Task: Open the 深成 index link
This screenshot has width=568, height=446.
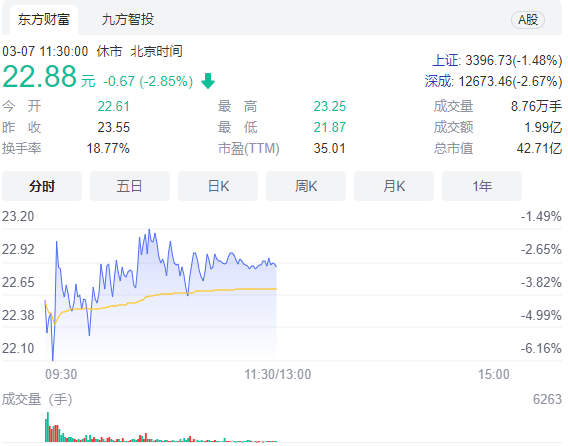Action: pyautogui.click(x=439, y=81)
